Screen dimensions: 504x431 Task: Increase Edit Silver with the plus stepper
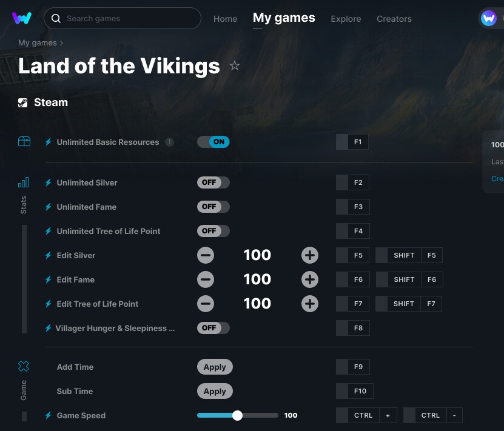[310, 255]
